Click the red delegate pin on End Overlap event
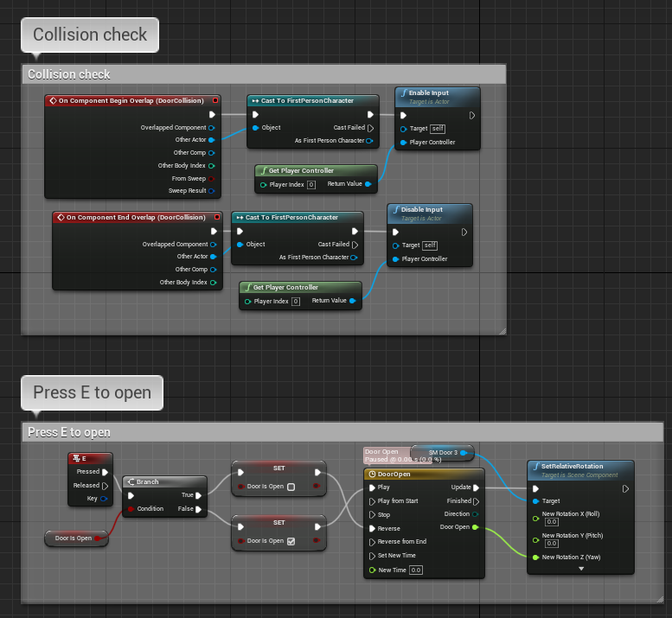Screen dimensions: 672x618 tap(214, 218)
